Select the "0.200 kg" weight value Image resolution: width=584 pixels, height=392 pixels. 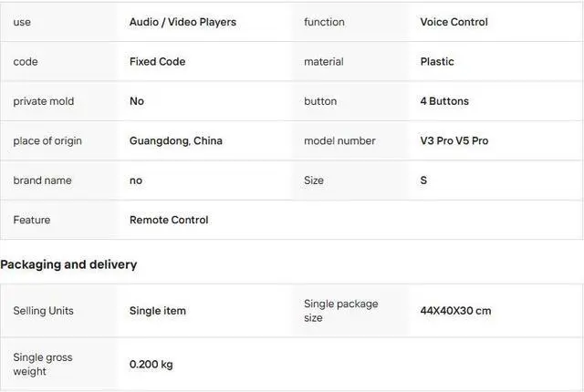pyautogui.click(x=151, y=365)
